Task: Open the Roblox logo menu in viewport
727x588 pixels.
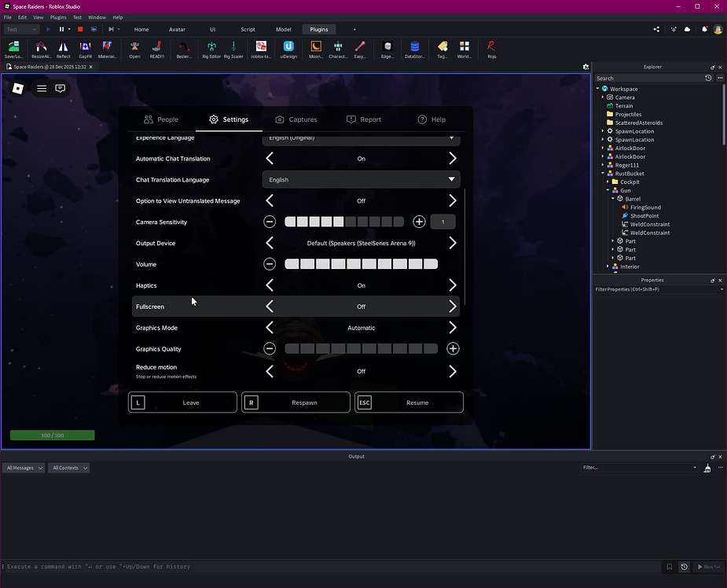Action: [x=17, y=88]
